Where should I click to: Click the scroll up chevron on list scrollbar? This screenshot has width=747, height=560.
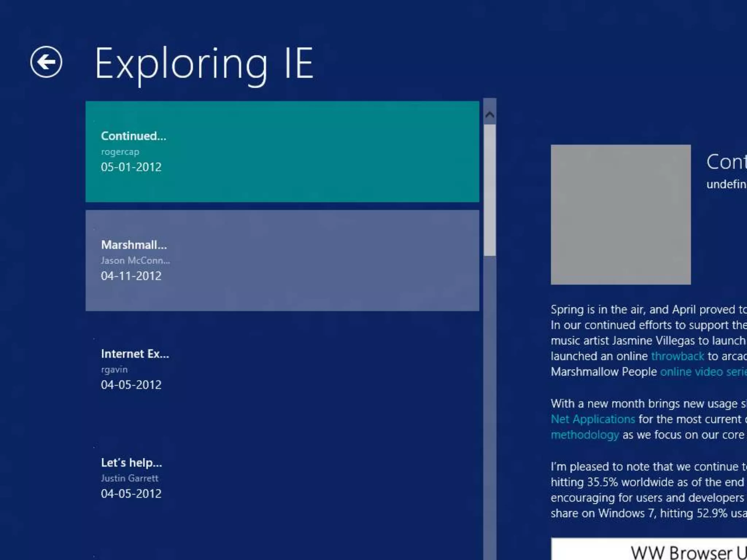coord(489,115)
